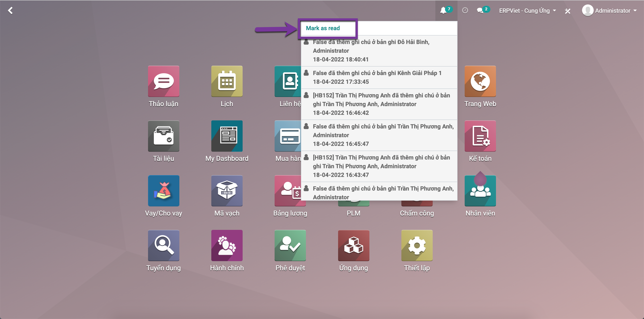Image resolution: width=644 pixels, height=319 pixels.
Task: Click the Thiết lập label text
Action: tap(417, 268)
